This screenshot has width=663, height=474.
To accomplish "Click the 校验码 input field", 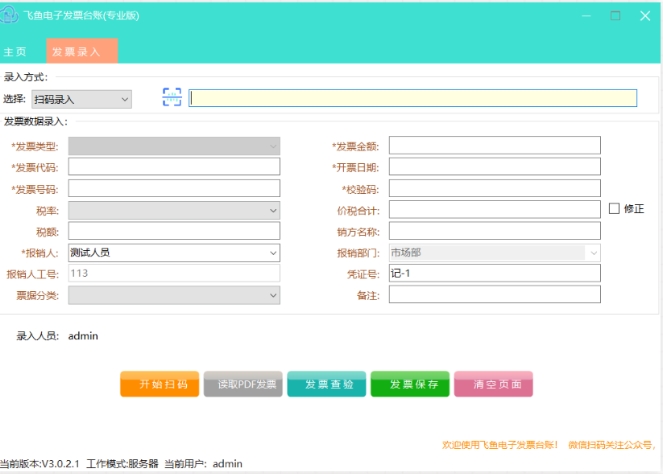I will (x=495, y=188).
